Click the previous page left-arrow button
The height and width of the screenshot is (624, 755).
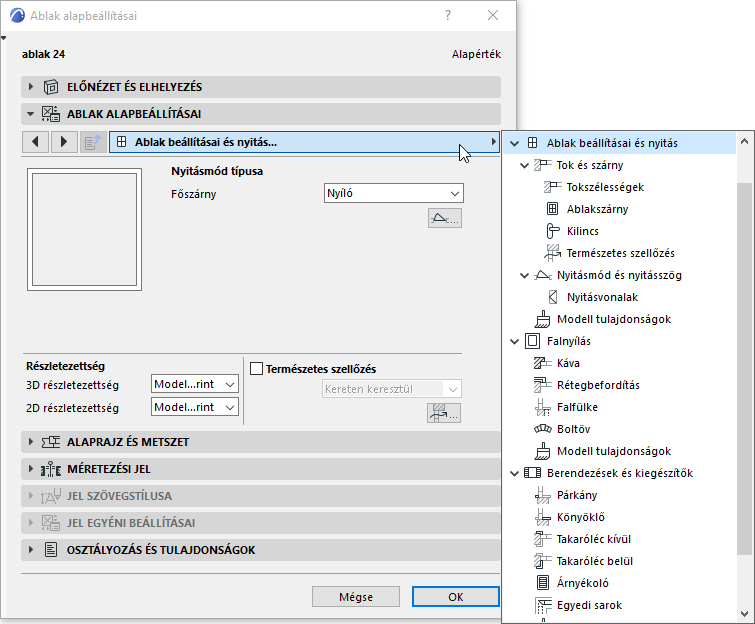pyautogui.click(x=35, y=142)
